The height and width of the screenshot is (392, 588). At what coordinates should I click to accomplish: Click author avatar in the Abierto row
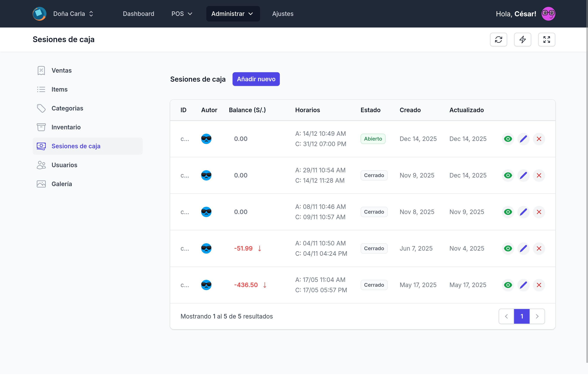pyautogui.click(x=206, y=139)
